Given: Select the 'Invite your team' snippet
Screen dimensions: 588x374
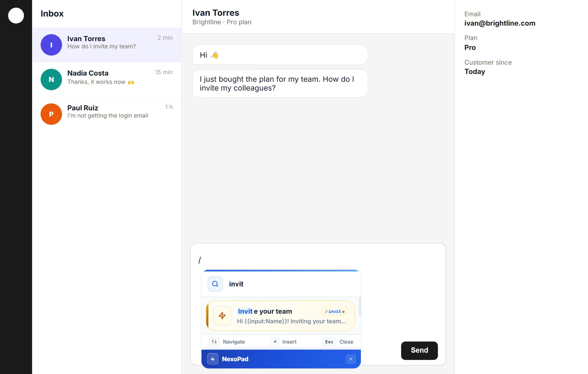Looking at the screenshot, I should click(x=281, y=316).
